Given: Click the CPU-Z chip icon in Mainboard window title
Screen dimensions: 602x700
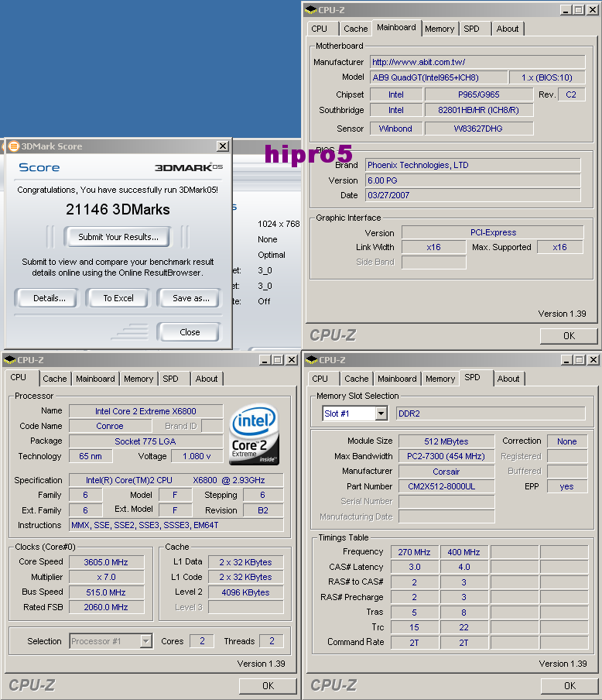Looking at the screenshot, I should click(x=311, y=9).
